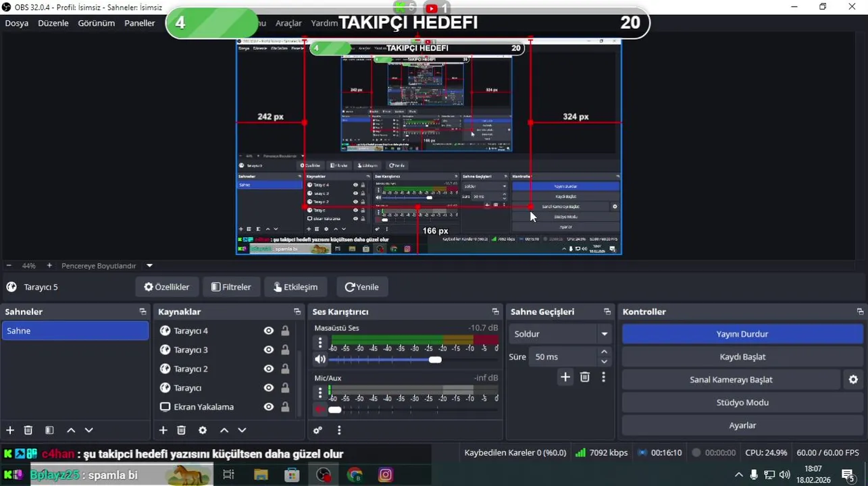The width and height of the screenshot is (868, 486).
Task: Add a new scene with the plus icon in Sahneler
Action: pyautogui.click(x=10, y=430)
